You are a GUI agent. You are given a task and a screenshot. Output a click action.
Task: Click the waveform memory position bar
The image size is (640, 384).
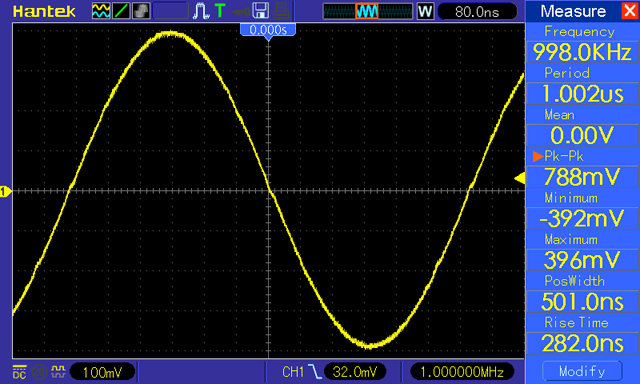368,11
